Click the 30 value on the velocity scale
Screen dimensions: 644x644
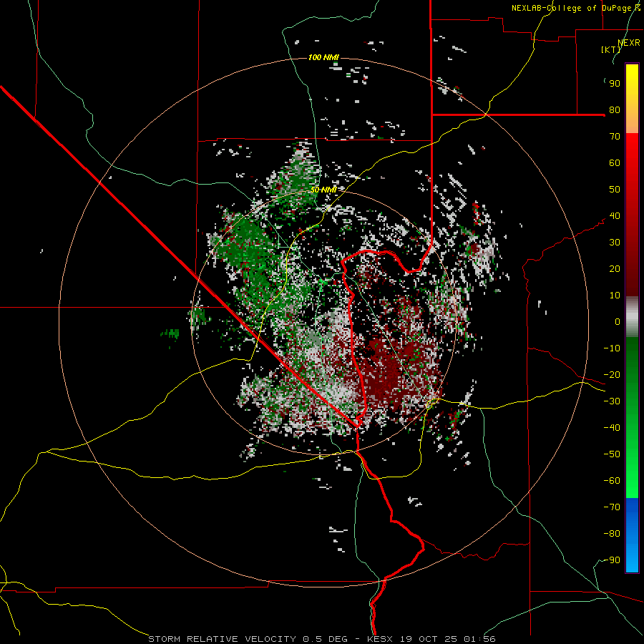[615, 243]
